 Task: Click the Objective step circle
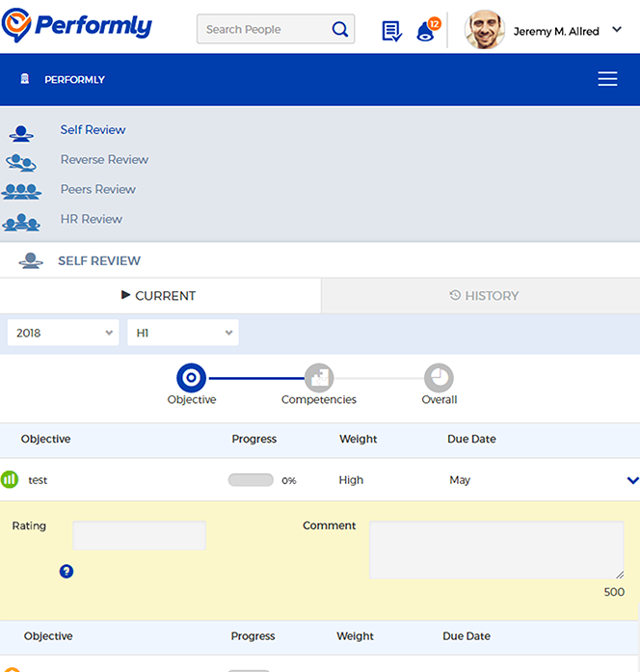tap(191, 378)
